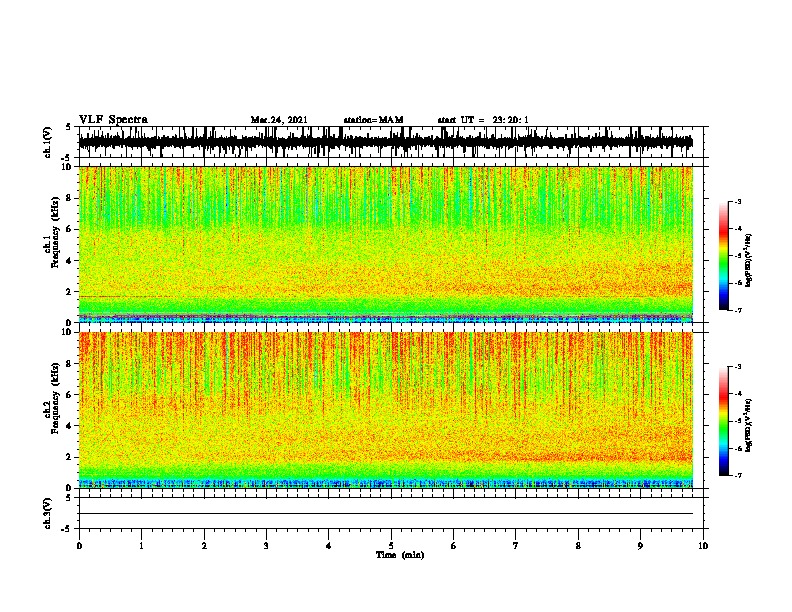Screen dimensions: 792x612
Task: Click the "Time (min)" x-axis label
Action: (400, 555)
